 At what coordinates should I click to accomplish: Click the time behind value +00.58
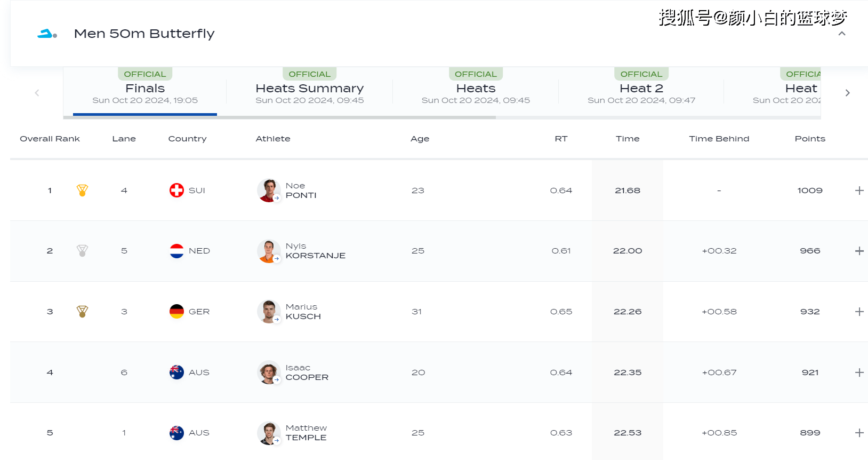pos(719,312)
